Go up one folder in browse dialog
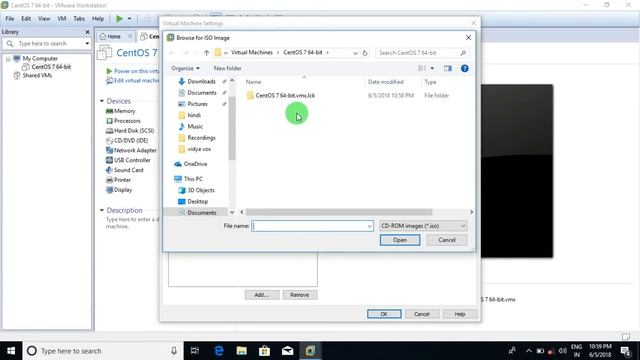640x360 pixels. click(207, 53)
